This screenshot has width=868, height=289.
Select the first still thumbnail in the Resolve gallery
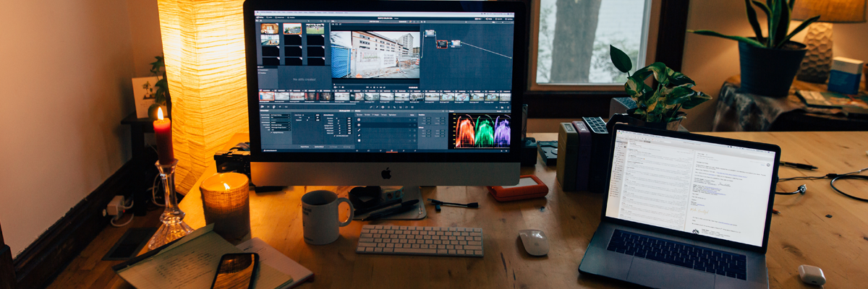pos(270,29)
